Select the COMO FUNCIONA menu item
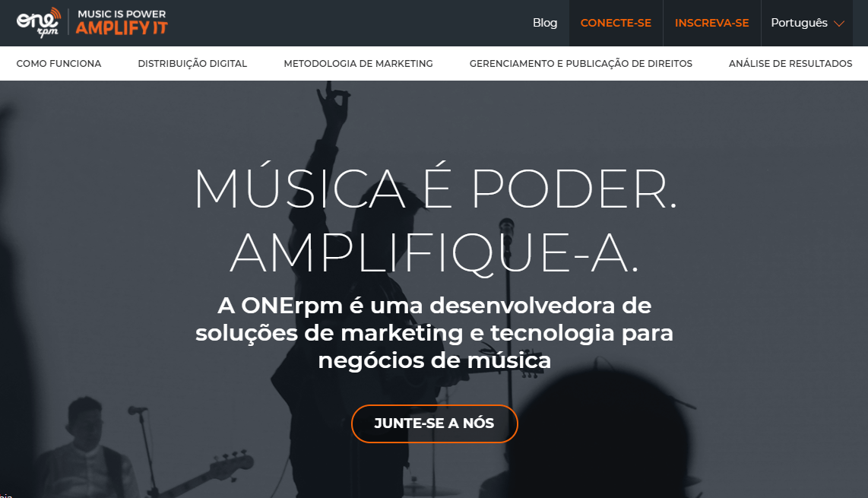Image resolution: width=868 pixels, height=498 pixels. 59,64
